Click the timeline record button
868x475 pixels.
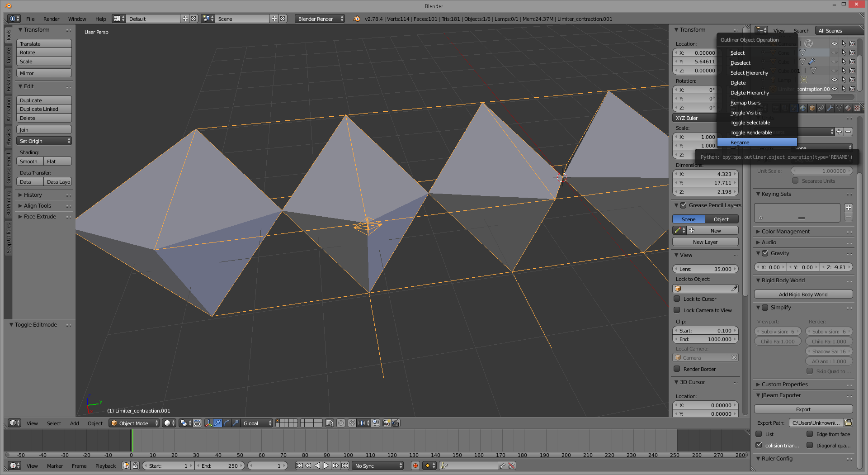point(415,465)
